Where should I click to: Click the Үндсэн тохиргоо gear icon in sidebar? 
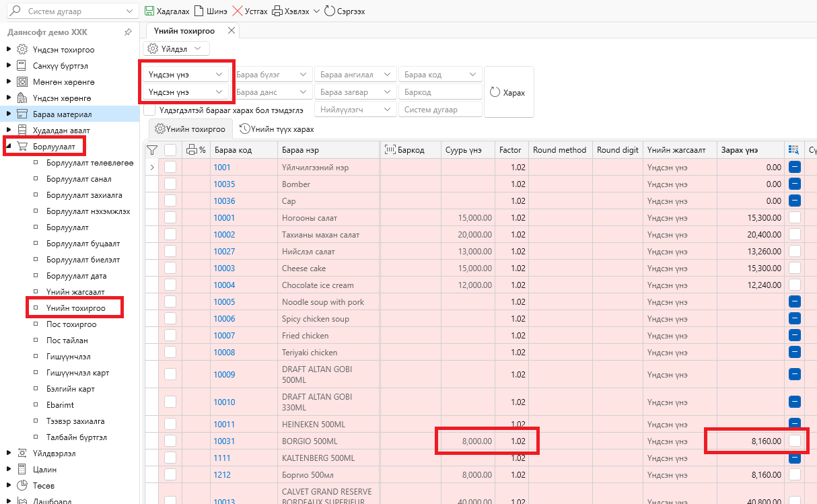click(22, 50)
